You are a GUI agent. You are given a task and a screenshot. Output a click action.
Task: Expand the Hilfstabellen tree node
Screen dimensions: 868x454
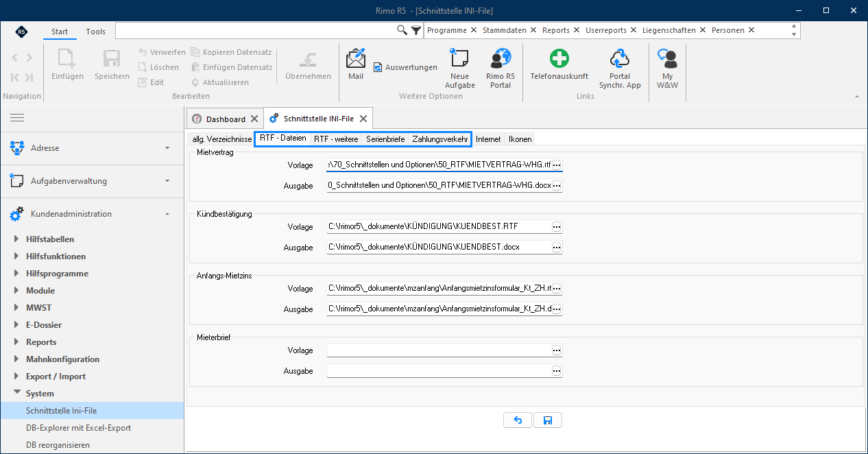point(17,239)
